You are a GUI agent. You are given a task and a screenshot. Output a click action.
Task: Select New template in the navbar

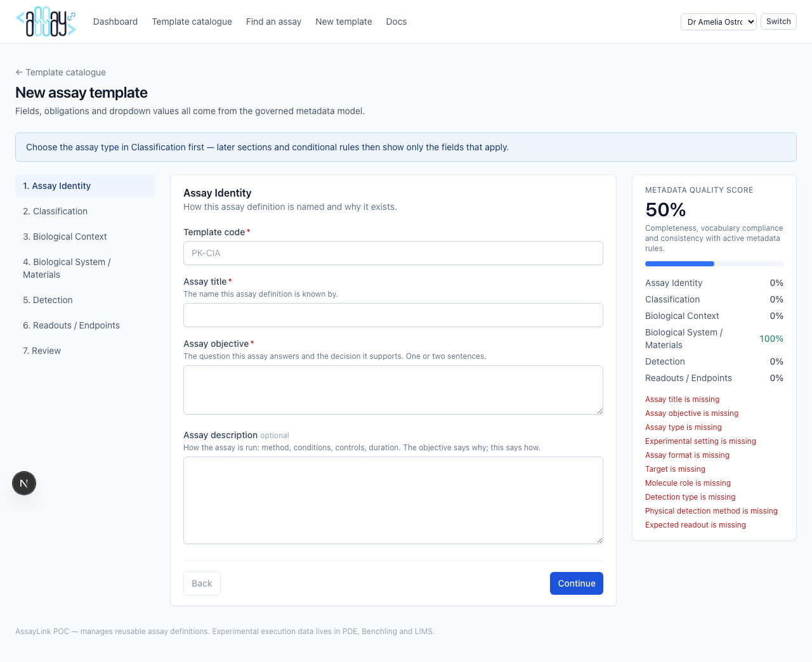pos(344,22)
